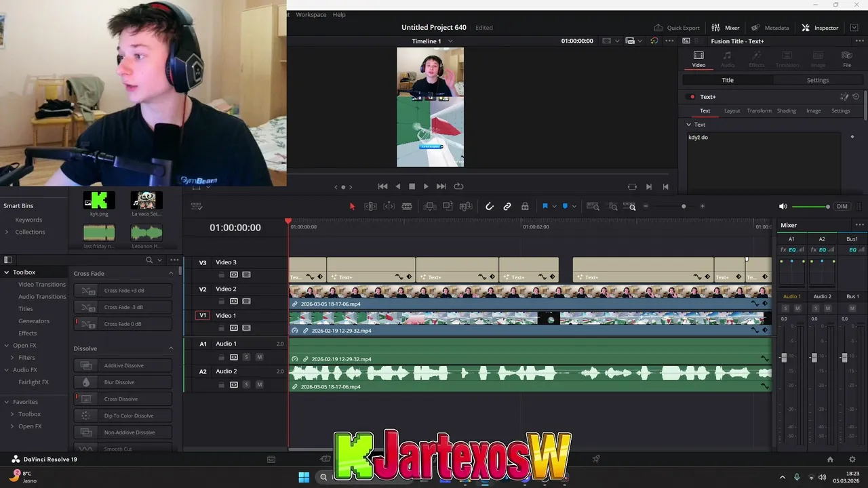The image size is (868, 488).
Task: Expand the Open FX tree item
Action: pyautogui.click(x=7, y=346)
